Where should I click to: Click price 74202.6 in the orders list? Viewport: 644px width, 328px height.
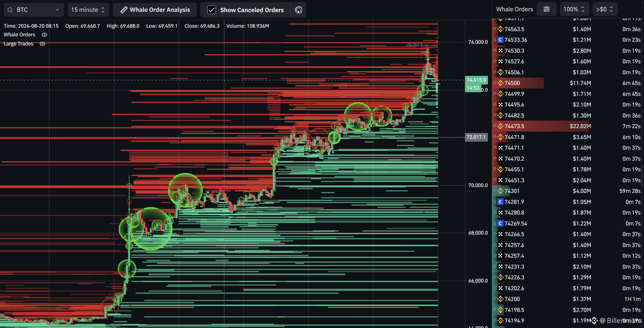pyautogui.click(x=514, y=288)
